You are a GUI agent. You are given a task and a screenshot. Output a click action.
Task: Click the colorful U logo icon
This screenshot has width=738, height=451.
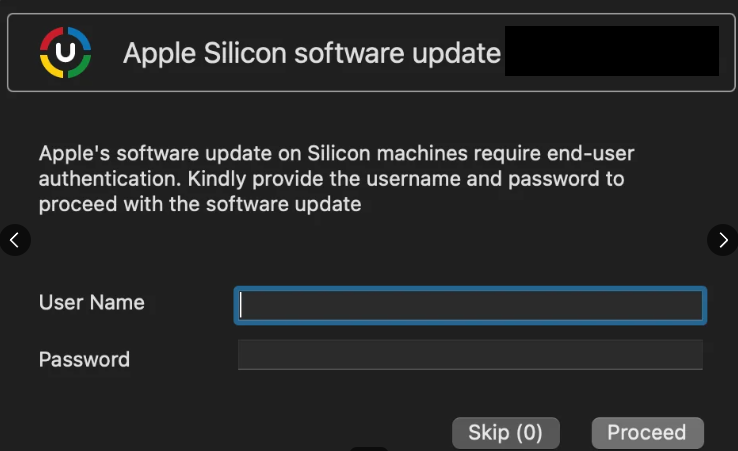pyautogui.click(x=65, y=52)
